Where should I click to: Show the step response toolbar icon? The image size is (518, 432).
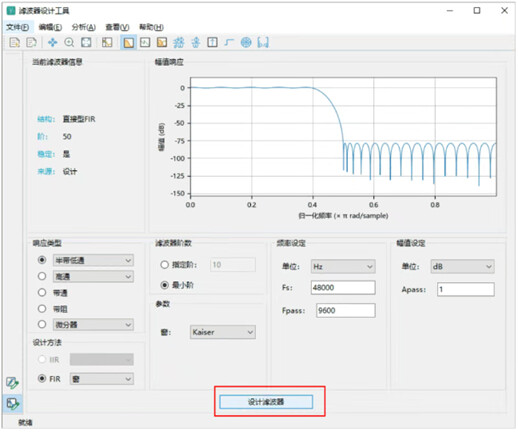point(229,42)
